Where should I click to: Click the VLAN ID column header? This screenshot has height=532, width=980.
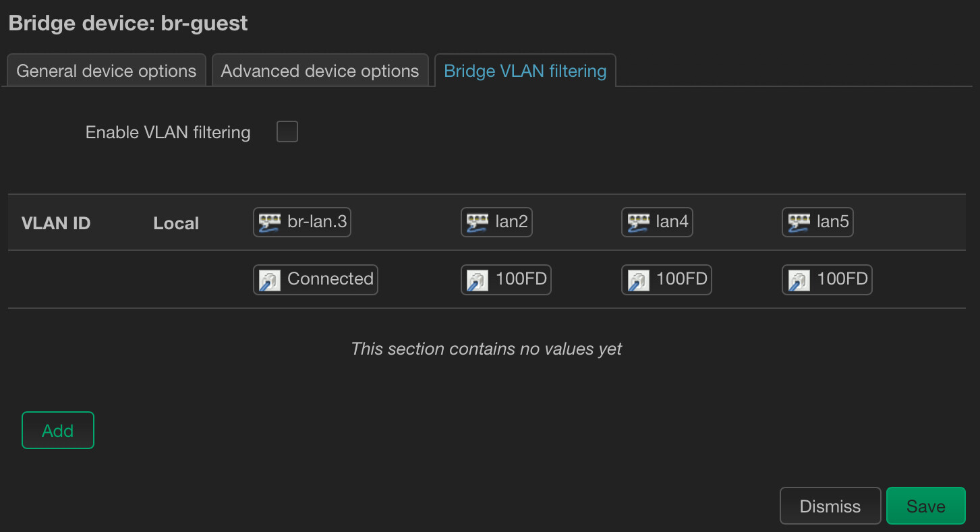[x=56, y=223]
